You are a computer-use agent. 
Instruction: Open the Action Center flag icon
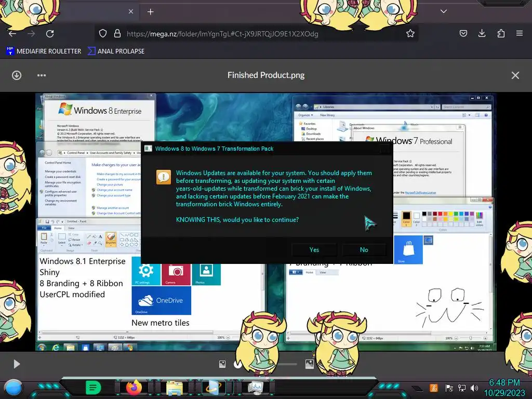tap(449, 388)
